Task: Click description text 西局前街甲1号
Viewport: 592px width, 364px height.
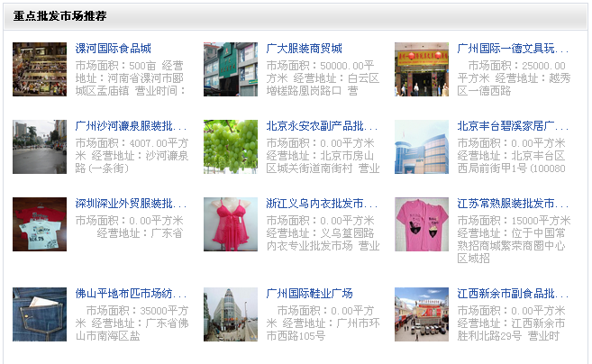Action: [x=492, y=168]
